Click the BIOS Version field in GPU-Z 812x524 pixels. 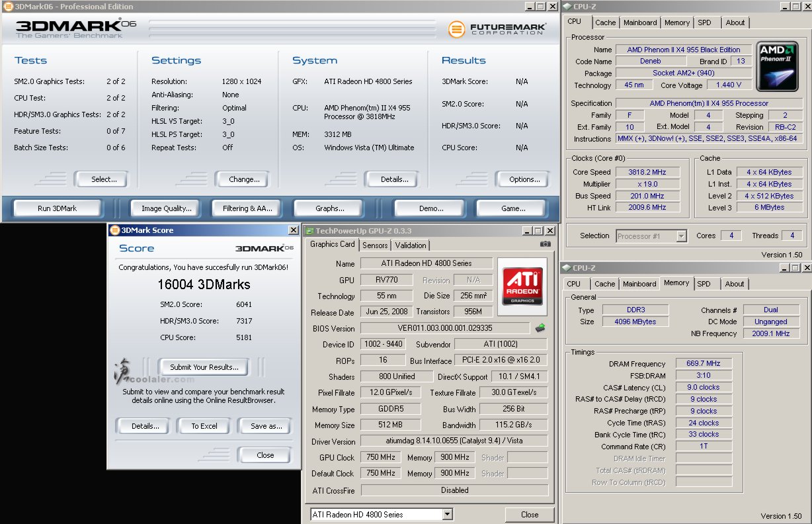[445, 328]
